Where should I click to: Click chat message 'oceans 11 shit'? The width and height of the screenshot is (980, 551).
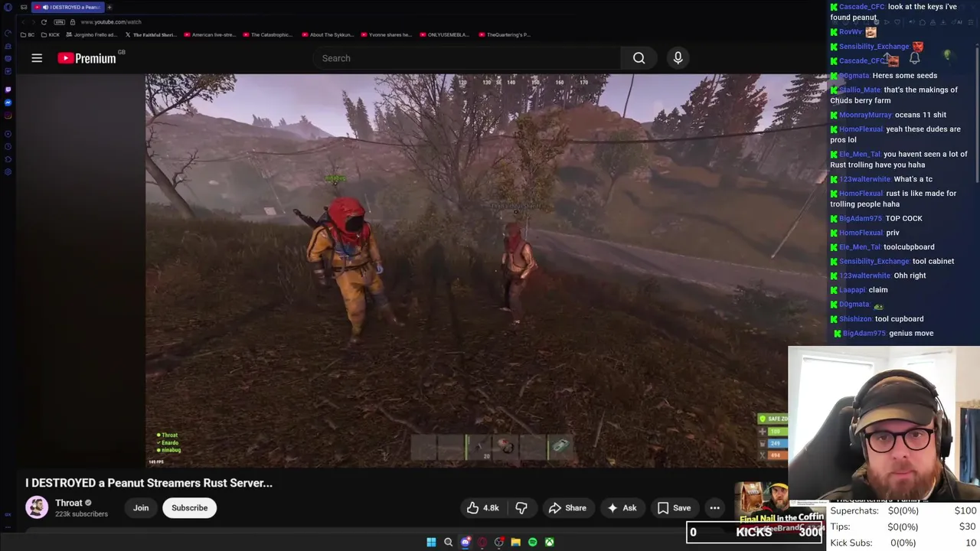coord(920,115)
